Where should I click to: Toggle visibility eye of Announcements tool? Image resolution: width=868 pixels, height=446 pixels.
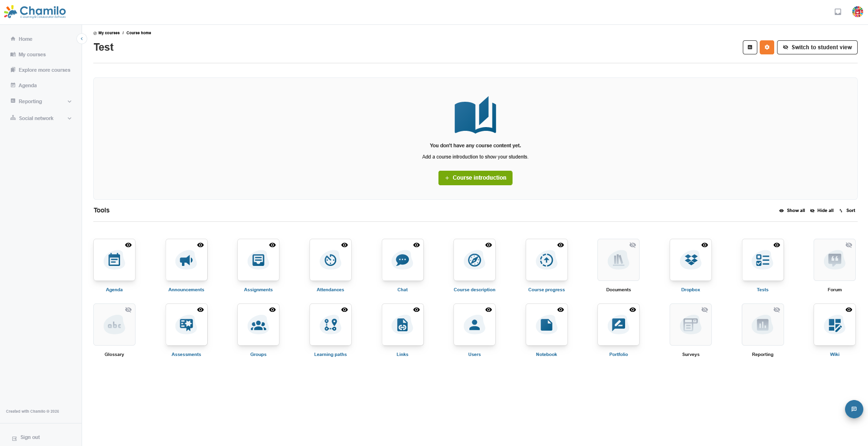click(200, 245)
